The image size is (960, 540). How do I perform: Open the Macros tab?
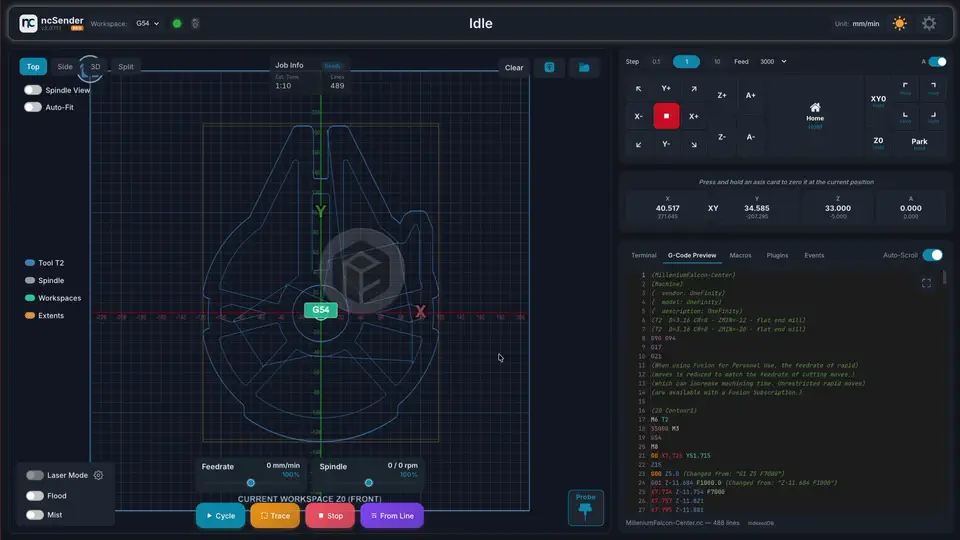[740, 255]
